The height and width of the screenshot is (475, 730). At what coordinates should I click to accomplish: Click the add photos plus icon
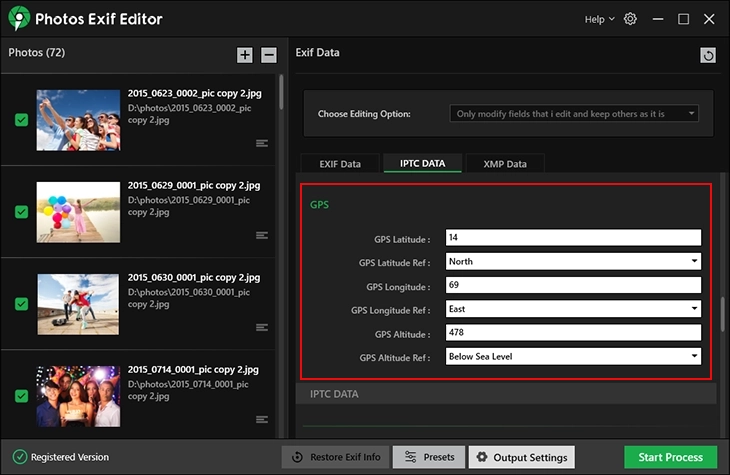[x=245, y=55]
